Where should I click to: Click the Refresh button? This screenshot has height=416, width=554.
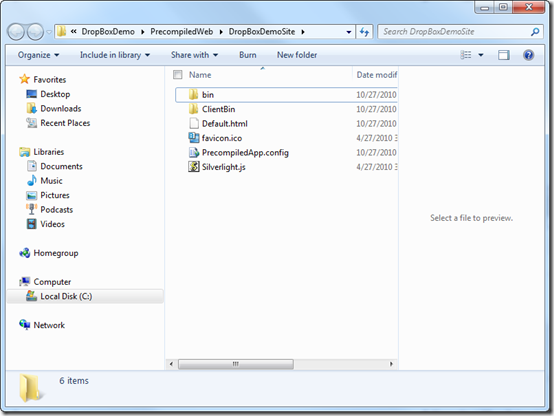tap(364, 32)
